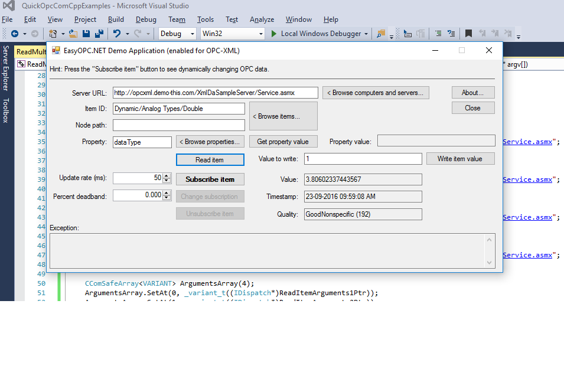Open the Project menu
This screenshot has width=564, height=392.
[85, 19]
